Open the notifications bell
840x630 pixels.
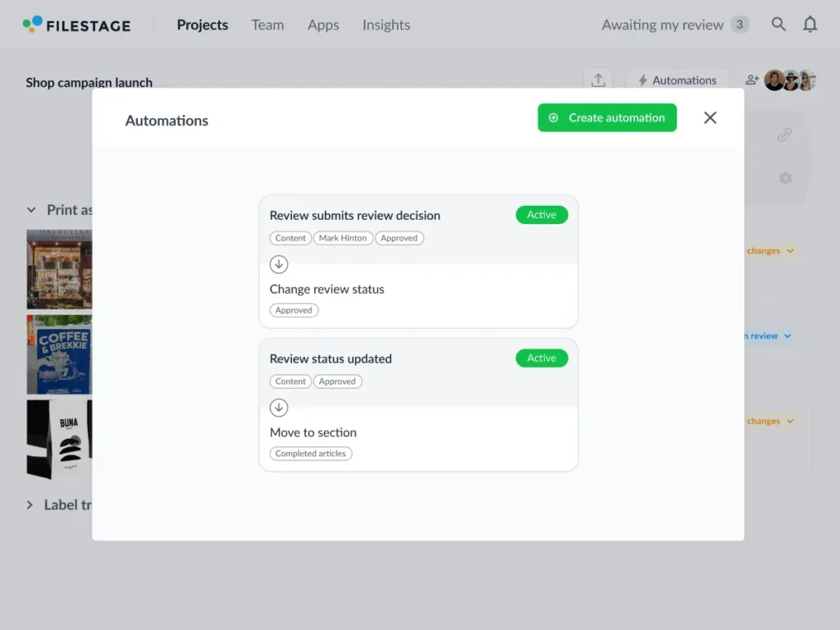tap(810, 25)
